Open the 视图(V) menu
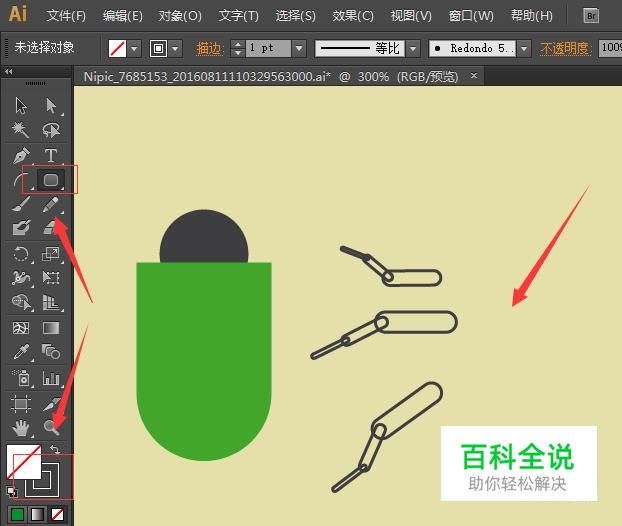 tap(411, 16)
